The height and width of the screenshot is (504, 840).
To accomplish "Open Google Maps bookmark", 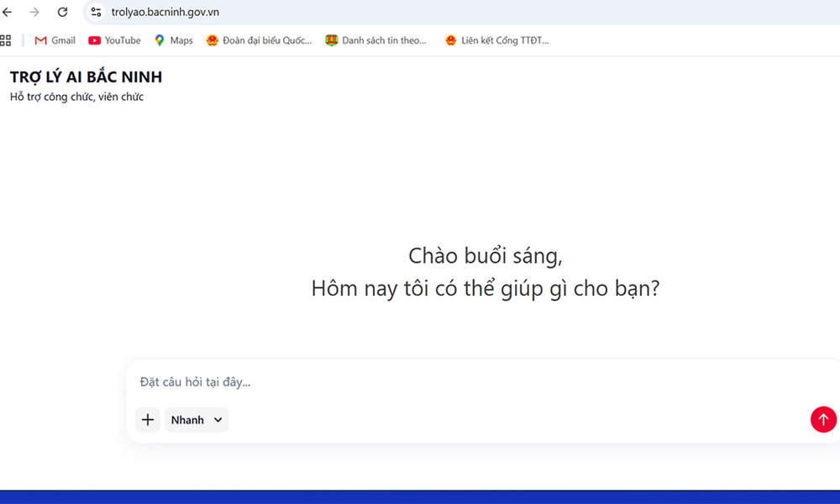I will point(173,39).
